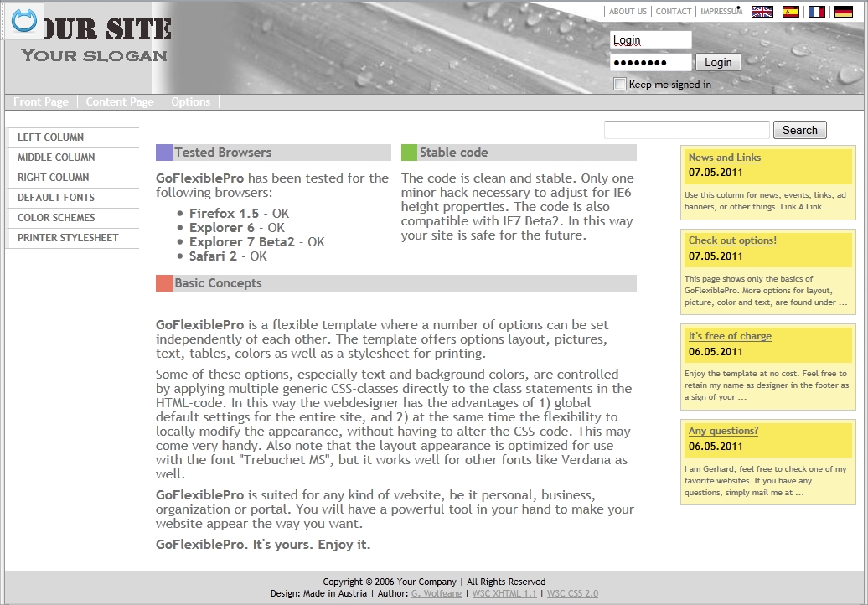Pick the German flag icon
The height and width of the screenshot is (605, 868).
pos(843,12)
